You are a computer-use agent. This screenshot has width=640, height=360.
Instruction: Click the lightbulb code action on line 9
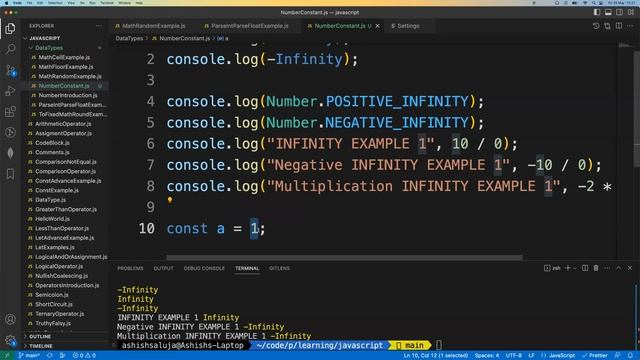(x=170, y=200)
